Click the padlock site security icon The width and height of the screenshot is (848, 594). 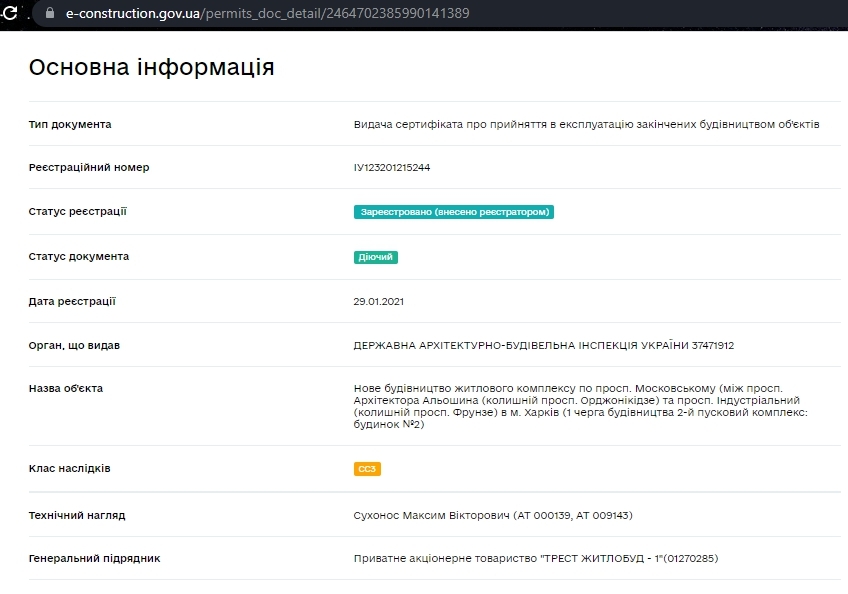50,13
